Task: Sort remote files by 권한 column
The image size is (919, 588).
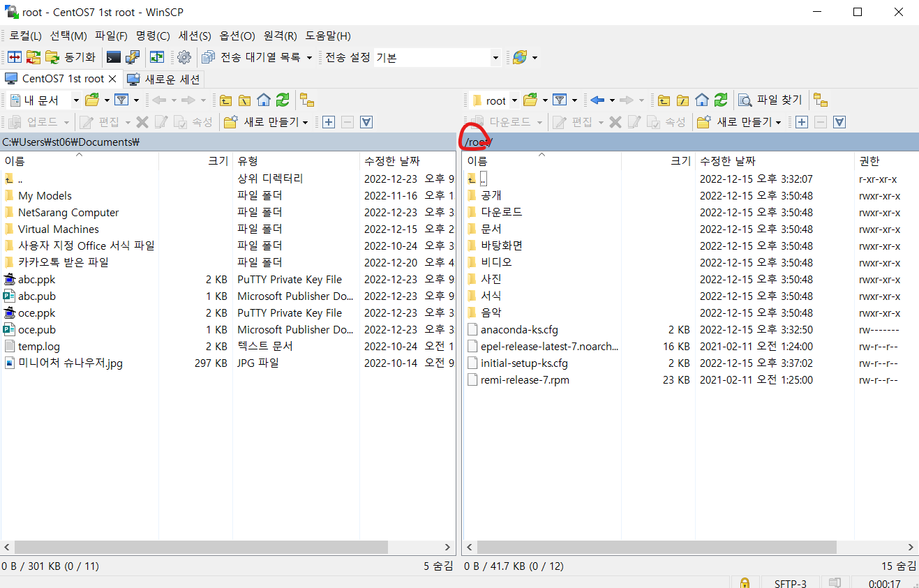Action: [x=886, y=161]
